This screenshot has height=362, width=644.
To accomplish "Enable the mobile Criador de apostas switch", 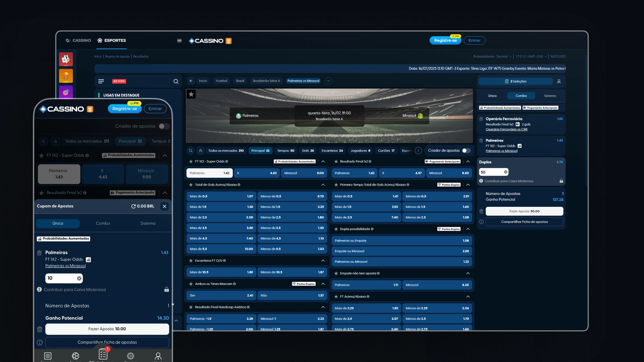I will [x=164, y=126].
